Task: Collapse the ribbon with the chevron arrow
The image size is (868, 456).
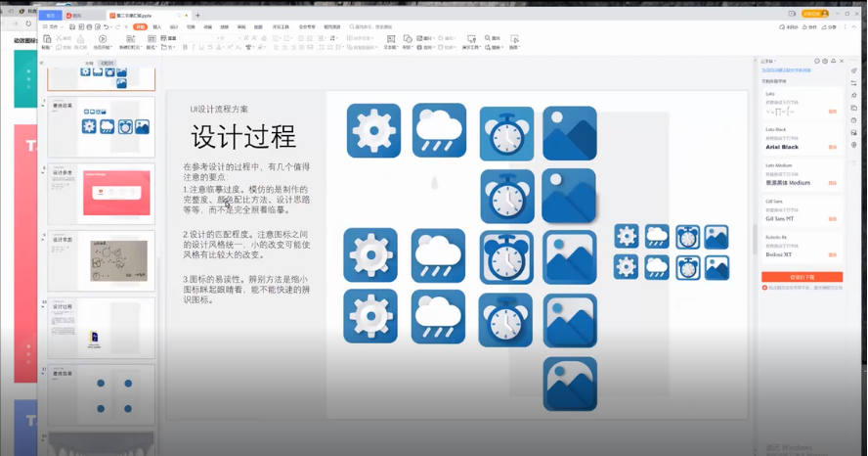Action: click(851, 27)
